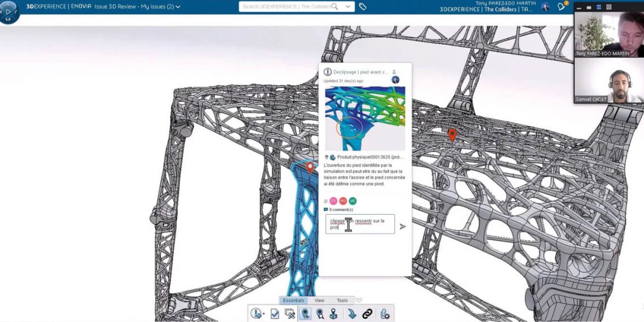This screenshot has height=322, width=644.
Task: Toggle the highlighted issue pin marker tool
Action: [305, 314]
